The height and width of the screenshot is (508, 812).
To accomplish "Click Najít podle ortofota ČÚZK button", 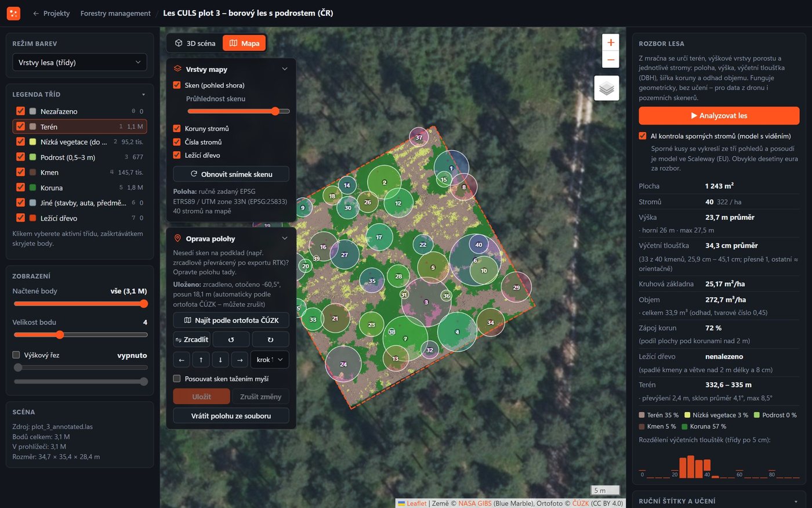I will point(231,320).
